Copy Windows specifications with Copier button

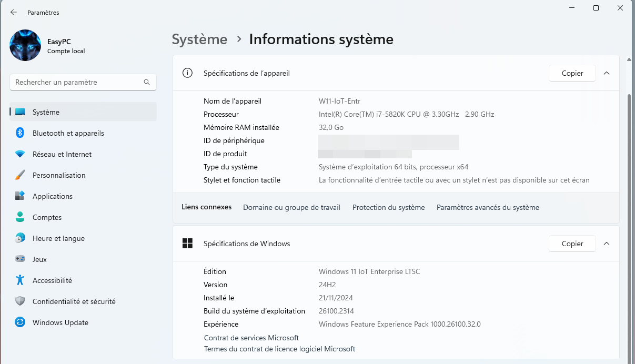(x=572, y=244)
